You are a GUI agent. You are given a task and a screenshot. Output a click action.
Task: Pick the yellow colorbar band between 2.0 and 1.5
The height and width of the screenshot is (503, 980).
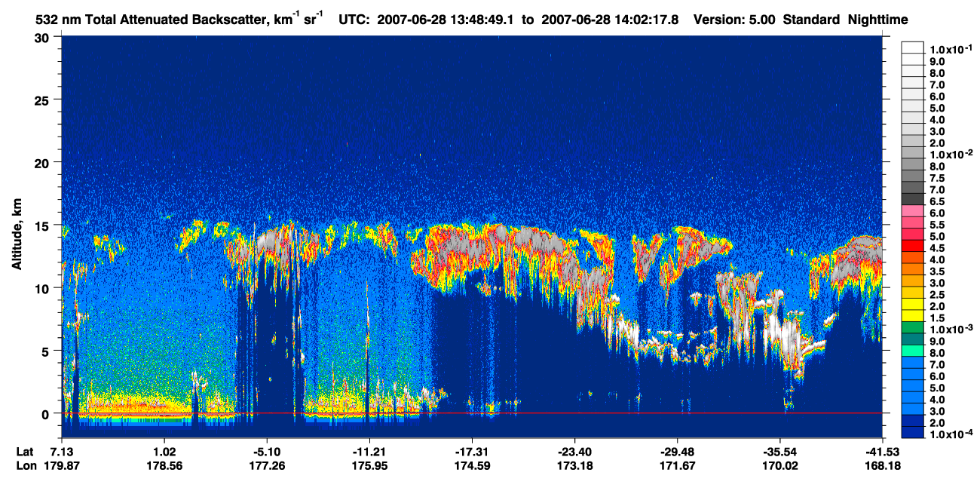click(x=913, y=315)
